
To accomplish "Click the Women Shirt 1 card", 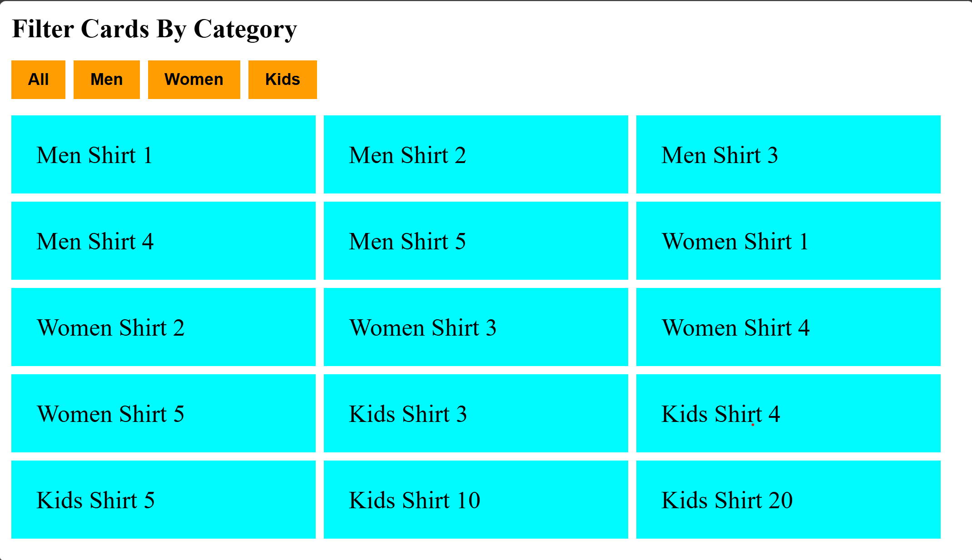I will point(788,241).
